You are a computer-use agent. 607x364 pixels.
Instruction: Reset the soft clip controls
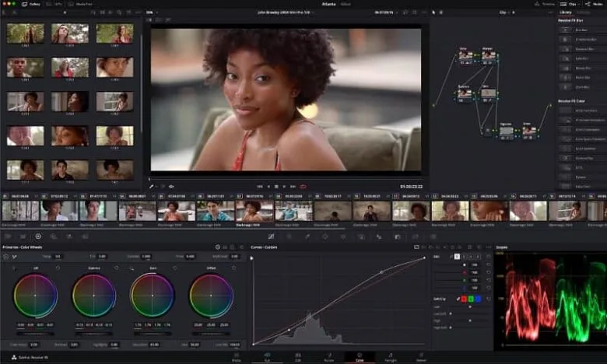(489, 299)
